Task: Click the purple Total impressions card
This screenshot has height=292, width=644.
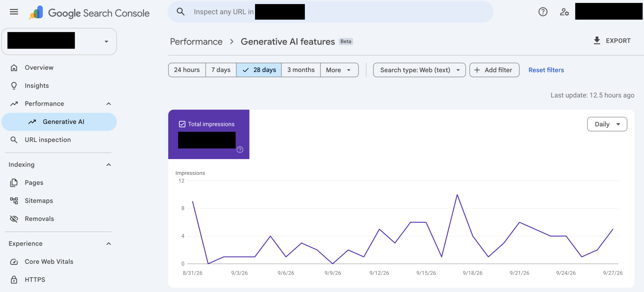Action: click(x=209, y=134)
